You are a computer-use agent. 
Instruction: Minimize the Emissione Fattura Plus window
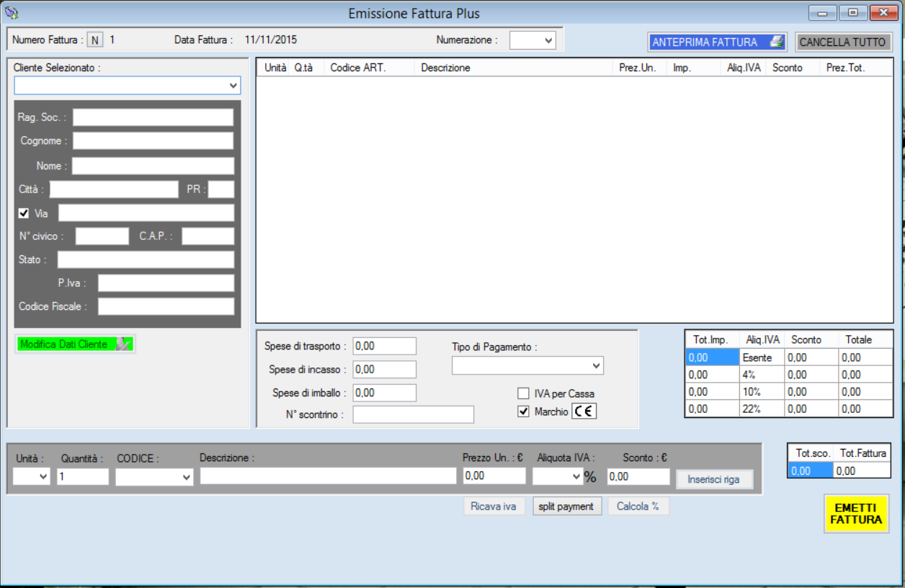pos(822,12)
